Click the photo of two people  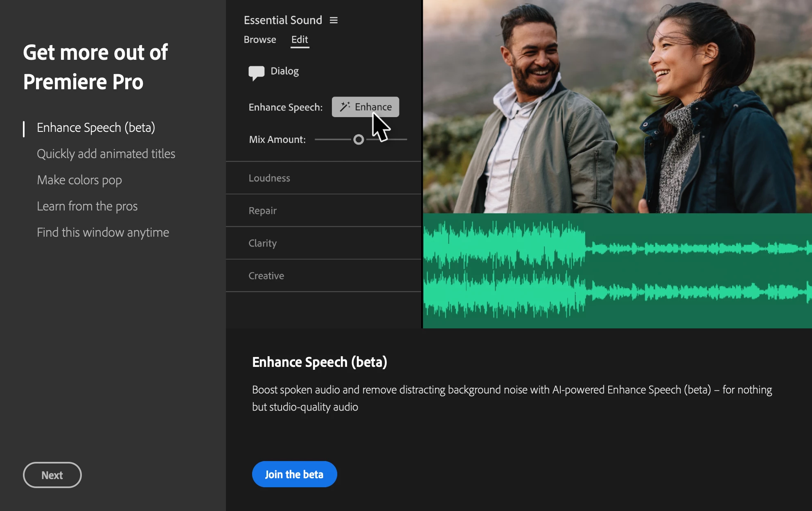(617, 106)
